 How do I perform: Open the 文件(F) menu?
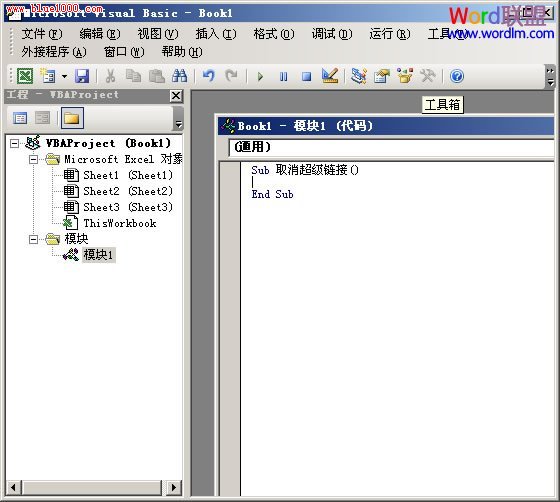(42, 34)
